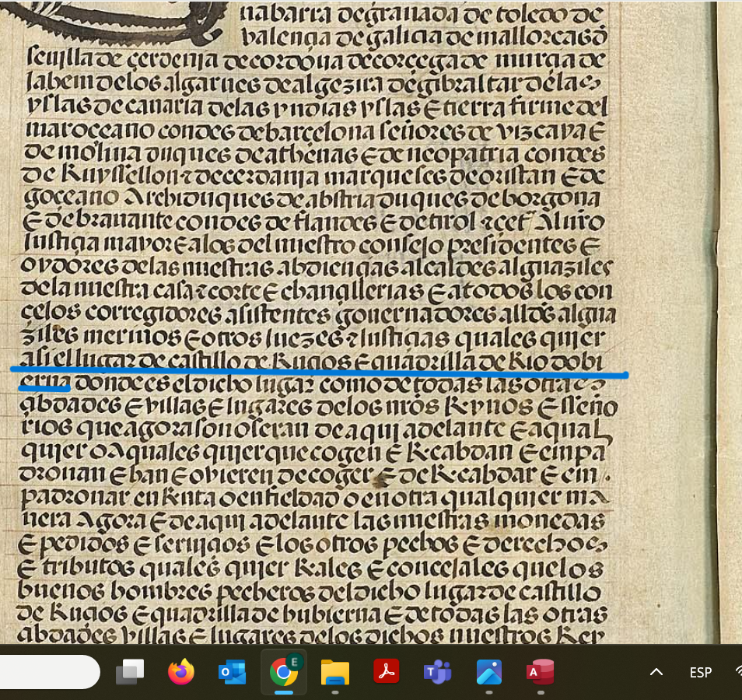Launch Outlook from the taskbar
This screenshot has height=700, width=742.
pyautogui.click(x=232, y=672)
